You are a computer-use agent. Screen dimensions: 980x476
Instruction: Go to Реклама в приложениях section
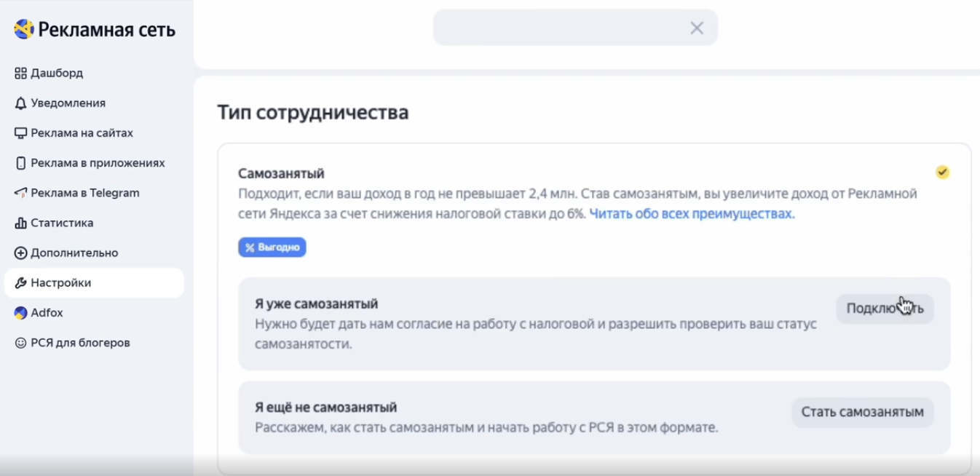click(98, 163)
